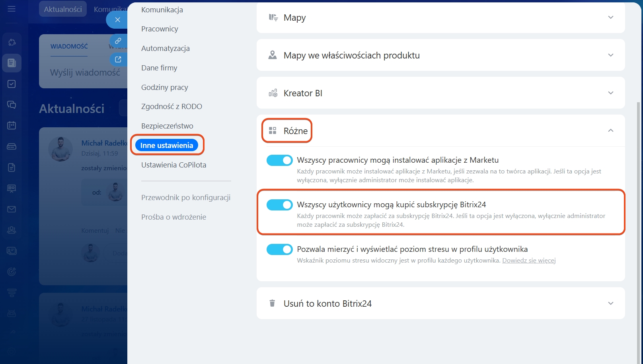Open the calendar icon in left sidebar
643x364 pixels.
(x=12, y=126)
